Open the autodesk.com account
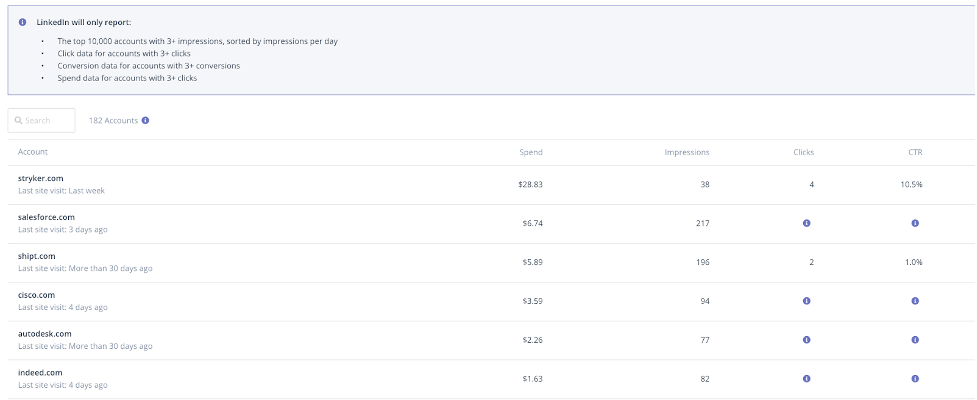 45,334
